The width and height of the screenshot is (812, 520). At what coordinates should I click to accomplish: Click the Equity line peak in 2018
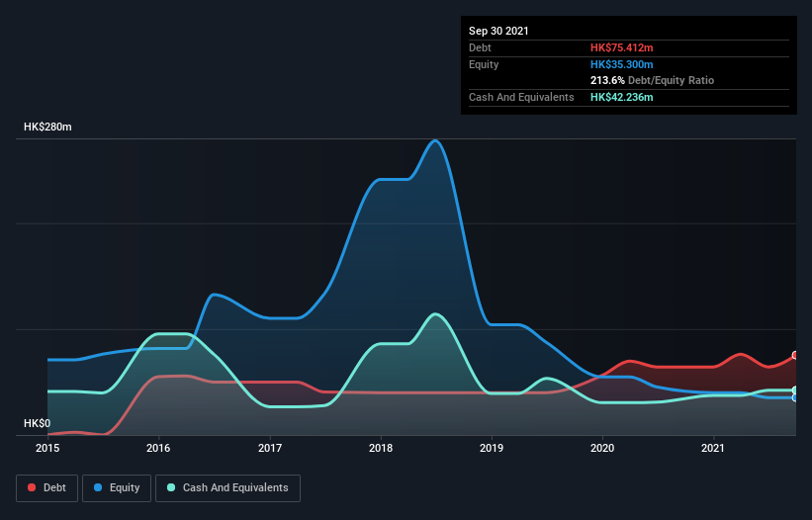(435, 140)
